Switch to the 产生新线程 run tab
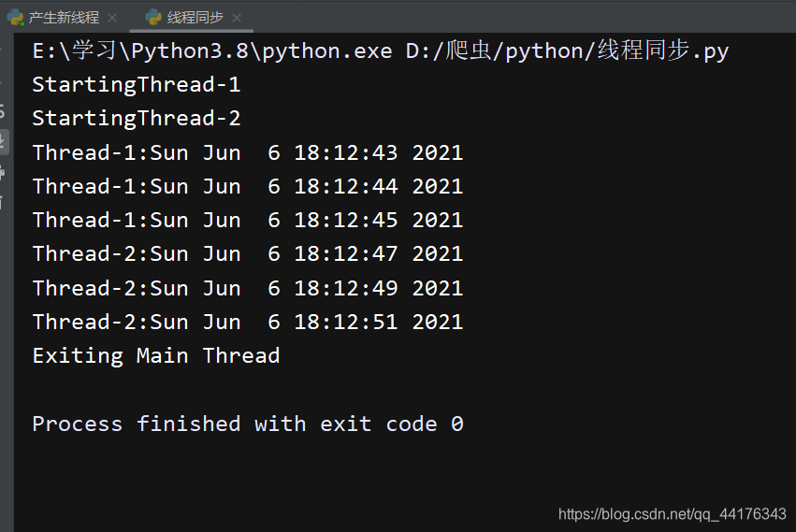The image size is (796, 532). pos(64,18)
